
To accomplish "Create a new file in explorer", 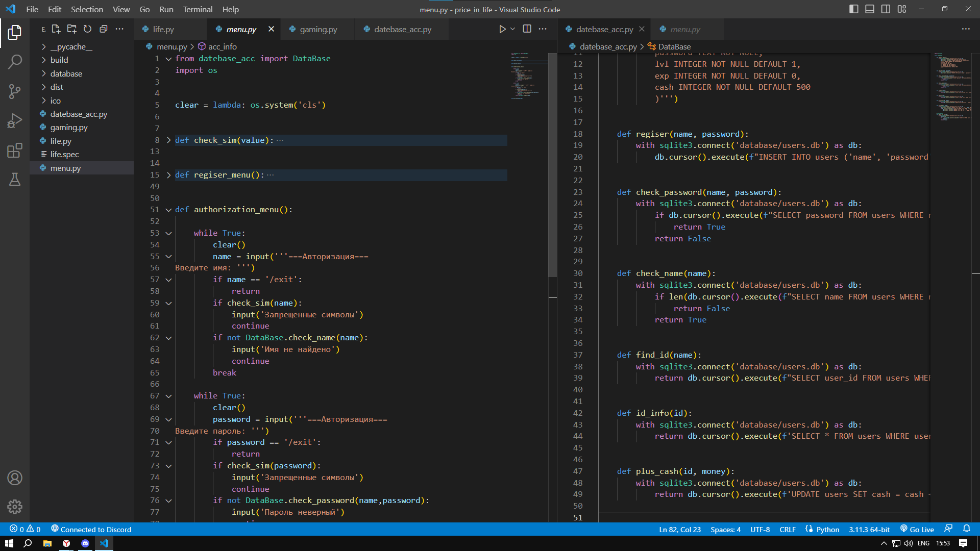I will click(56, 29).
